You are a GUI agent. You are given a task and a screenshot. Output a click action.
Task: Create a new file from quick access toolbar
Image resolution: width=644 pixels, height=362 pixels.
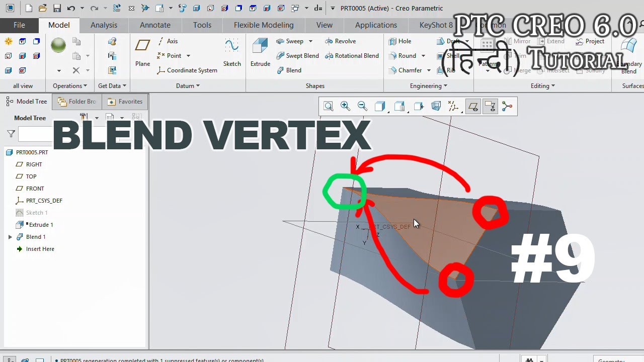click(x=29, y=8)
